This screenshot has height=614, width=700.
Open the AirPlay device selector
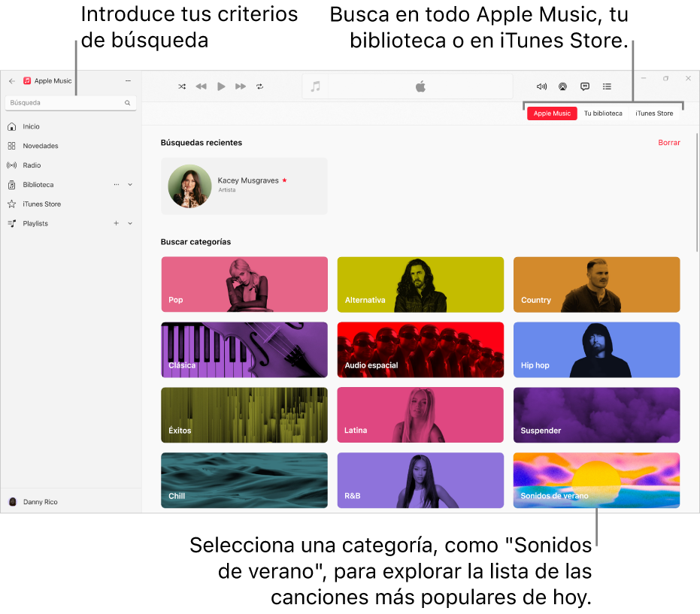click(562, 86)
